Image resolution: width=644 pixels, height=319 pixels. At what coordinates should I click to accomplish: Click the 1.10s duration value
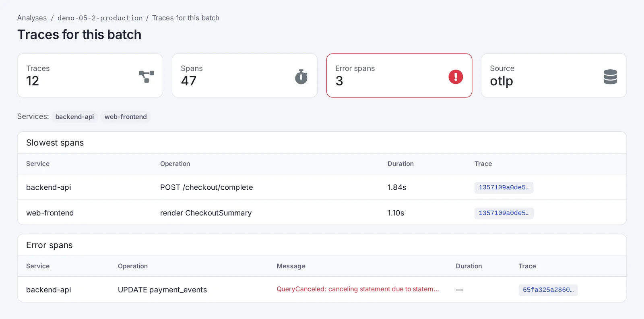[x=396, y=213]
